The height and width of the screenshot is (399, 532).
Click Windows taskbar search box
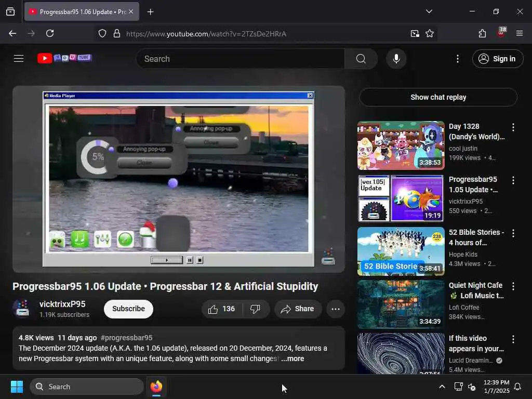tap(87, 387)
